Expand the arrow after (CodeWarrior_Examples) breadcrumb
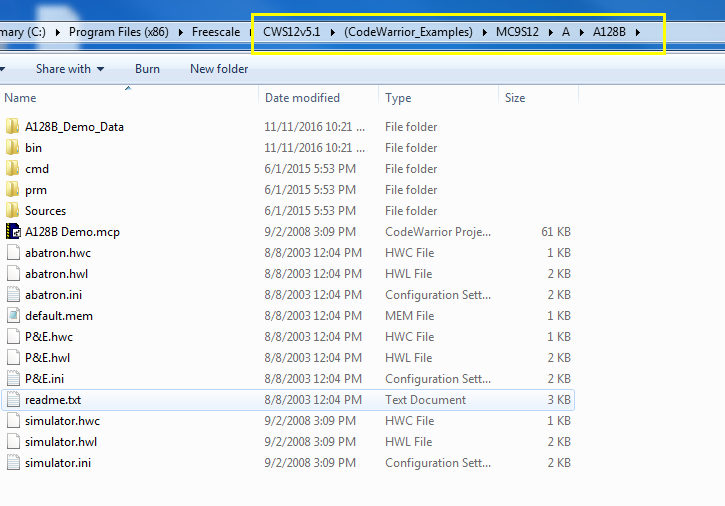The height and width of the screenshot is (506, 725). point(485,32)
